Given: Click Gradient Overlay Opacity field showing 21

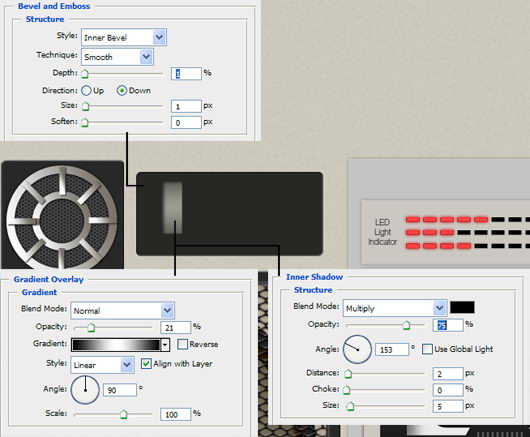Looking at the screenshot, I should (x=176, y=327).
